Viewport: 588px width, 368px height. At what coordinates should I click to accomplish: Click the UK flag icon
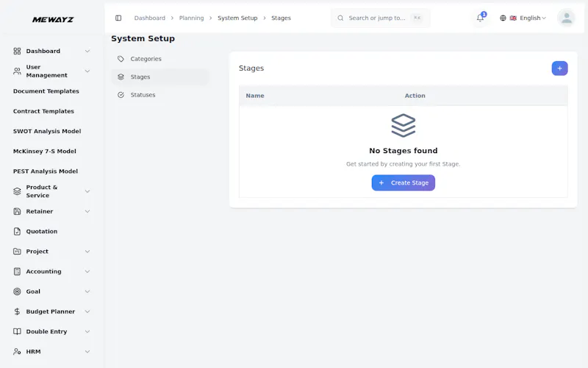513,18
